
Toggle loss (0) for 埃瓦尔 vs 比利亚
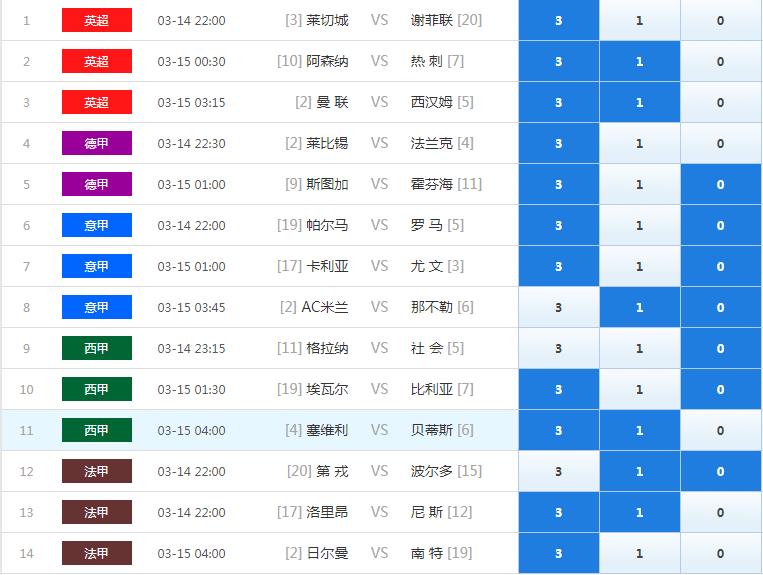coord(720,389)
